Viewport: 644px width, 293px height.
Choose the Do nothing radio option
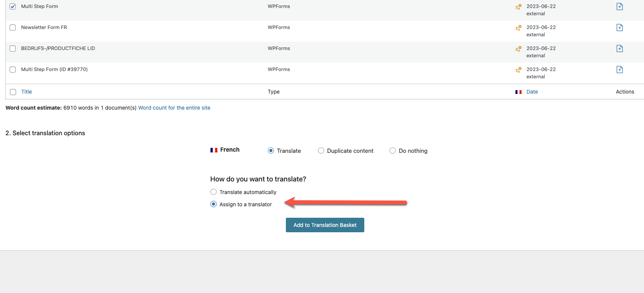393,151
